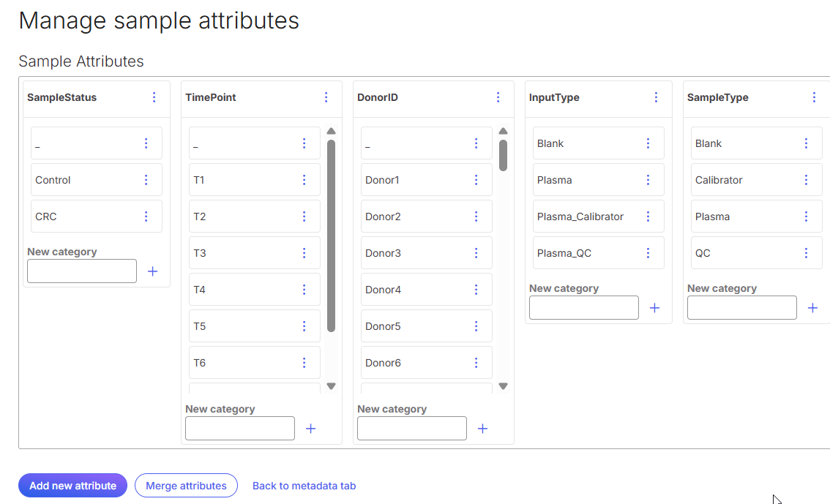Click Add new attribute button
Screen dimensions: 830x504
point(72,486)
